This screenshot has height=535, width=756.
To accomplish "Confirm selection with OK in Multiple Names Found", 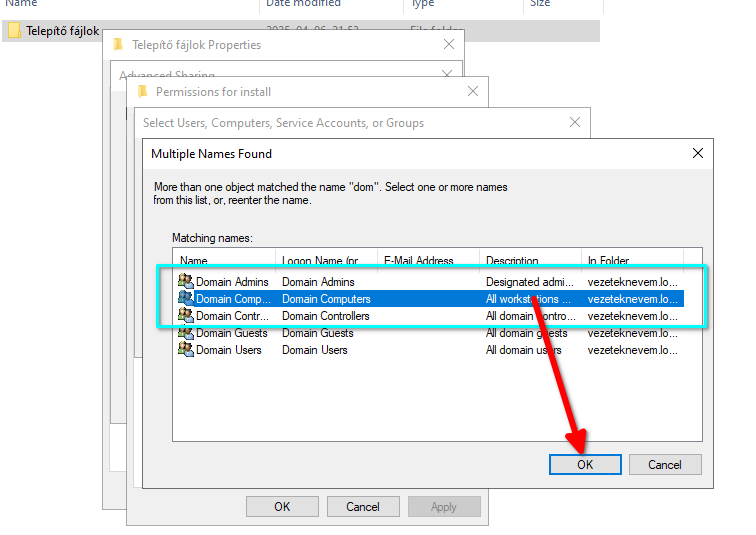I will (x=585, y=464).
